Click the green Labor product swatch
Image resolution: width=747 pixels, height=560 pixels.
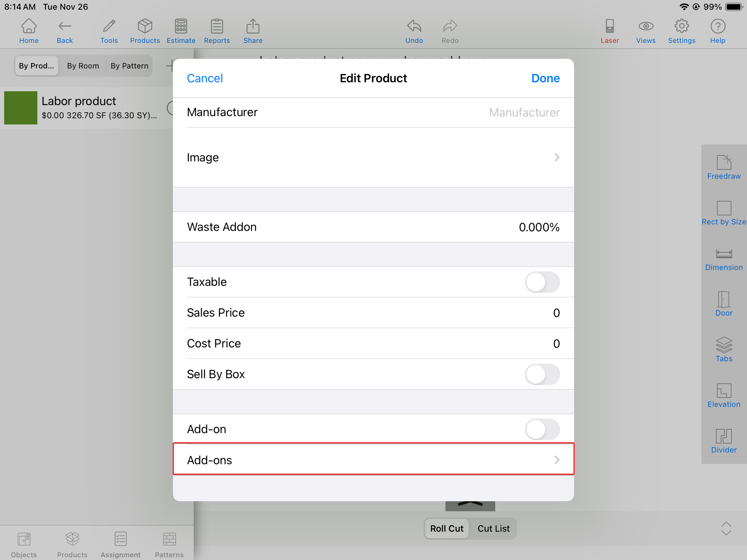(21, 108)
